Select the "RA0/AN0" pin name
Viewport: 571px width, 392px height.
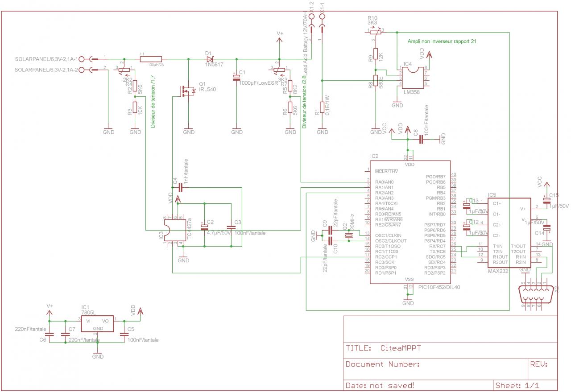coord(385,182)
